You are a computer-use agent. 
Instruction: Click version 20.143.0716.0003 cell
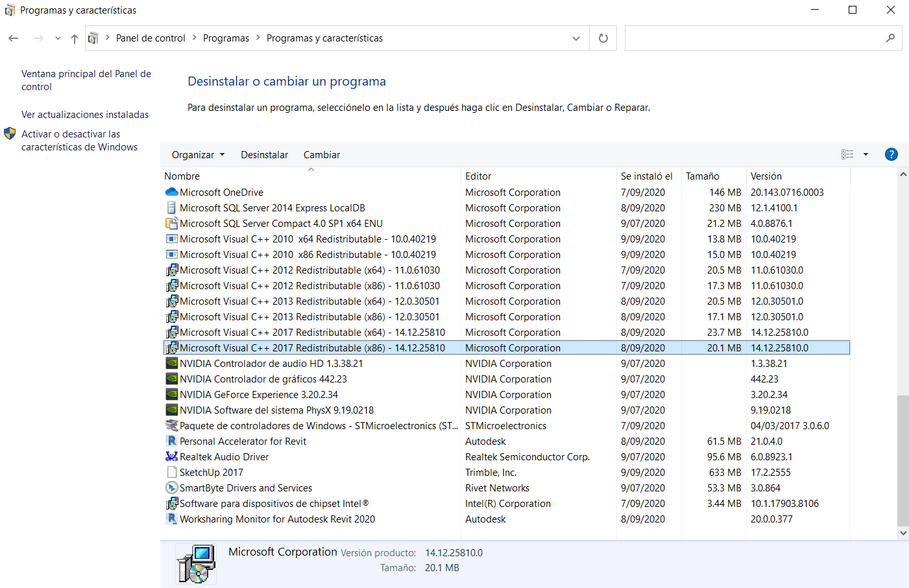(787, 193)
